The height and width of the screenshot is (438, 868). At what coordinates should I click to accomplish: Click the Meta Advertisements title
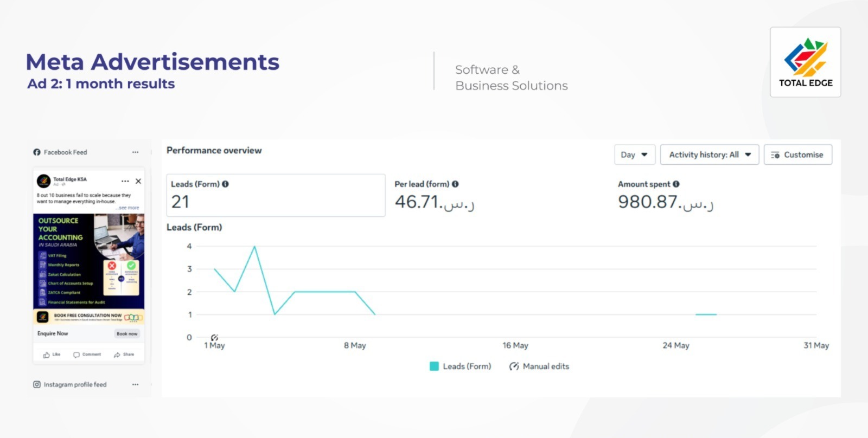(x=152, y=62)
